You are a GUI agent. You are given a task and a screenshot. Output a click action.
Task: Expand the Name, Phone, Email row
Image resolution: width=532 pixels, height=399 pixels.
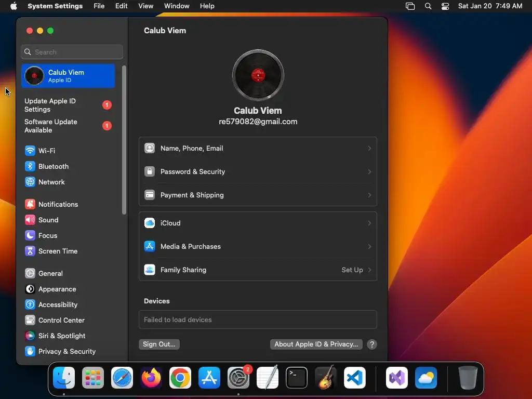tap(258, 148)
